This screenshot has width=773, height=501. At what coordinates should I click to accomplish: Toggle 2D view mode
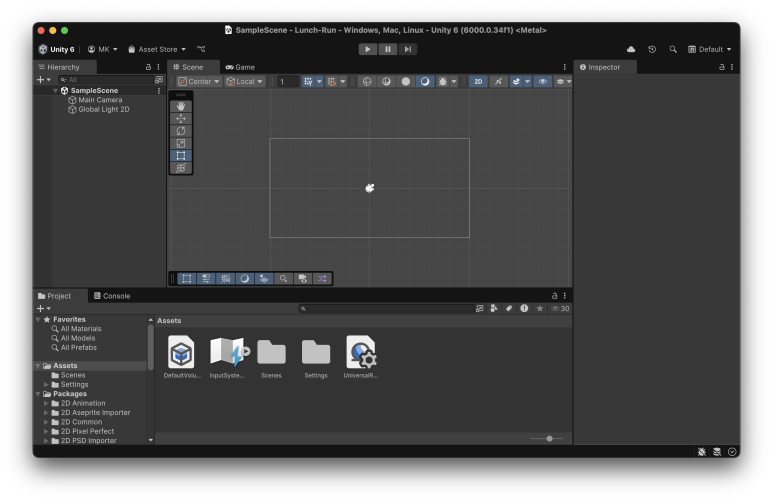coord(478,81)
